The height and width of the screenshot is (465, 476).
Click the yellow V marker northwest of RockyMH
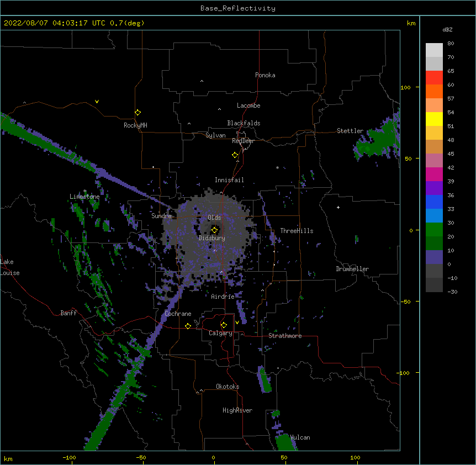pos(97,102)
